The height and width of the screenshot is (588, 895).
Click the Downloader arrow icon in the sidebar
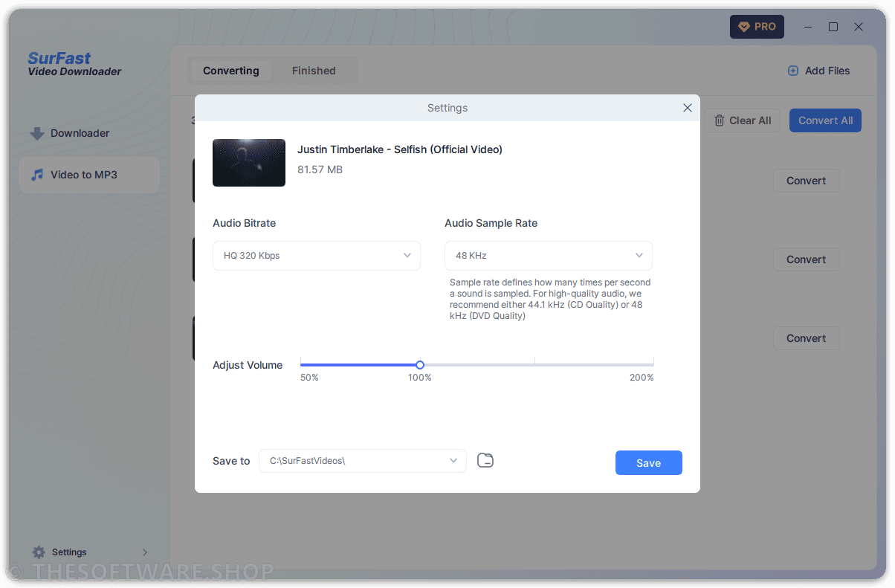(x=37, y=134)
